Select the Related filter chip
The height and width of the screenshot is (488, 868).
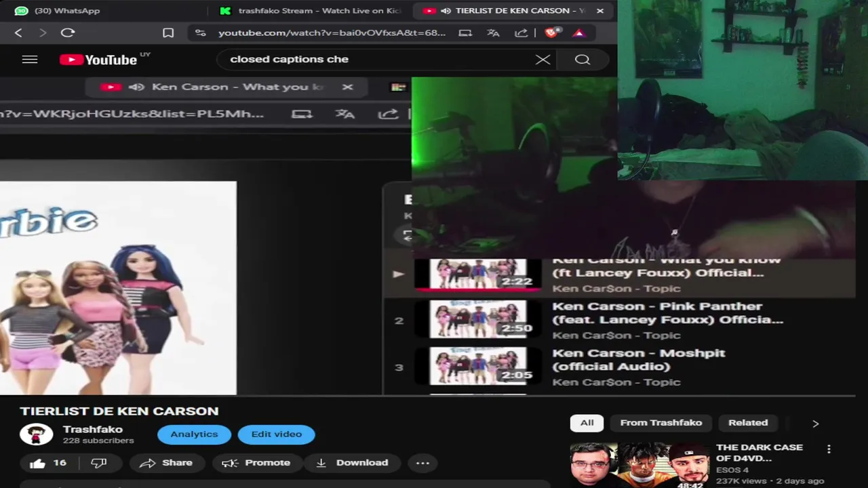pos(748,423)
